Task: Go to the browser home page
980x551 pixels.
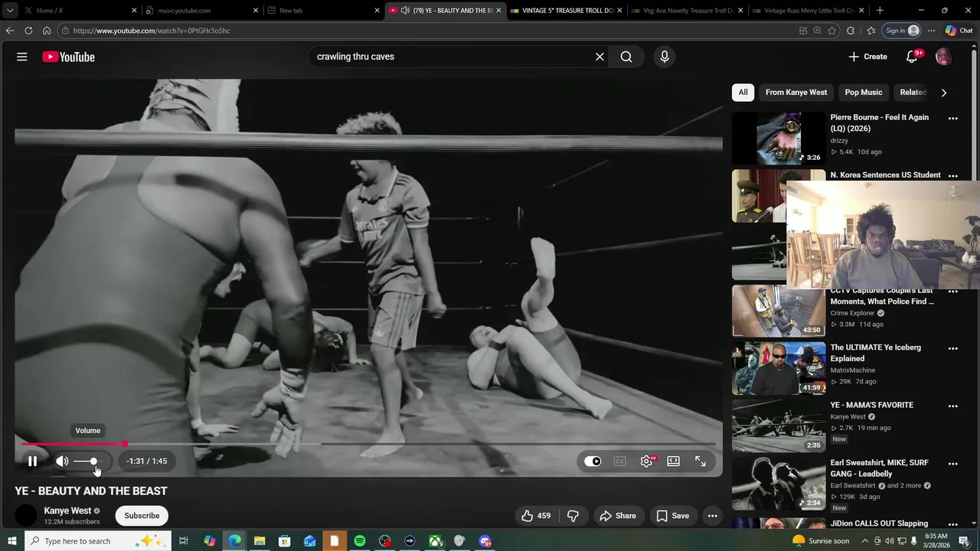Action: [47, 31]
